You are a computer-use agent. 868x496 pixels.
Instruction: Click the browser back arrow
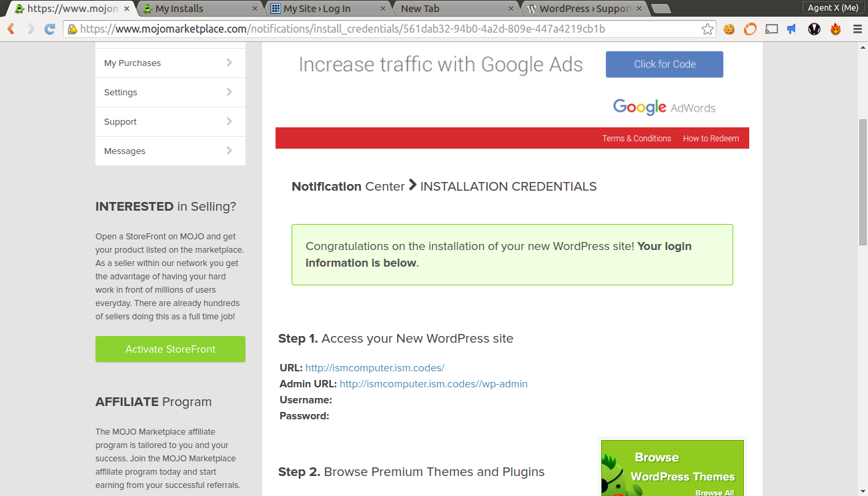(11, 29)
